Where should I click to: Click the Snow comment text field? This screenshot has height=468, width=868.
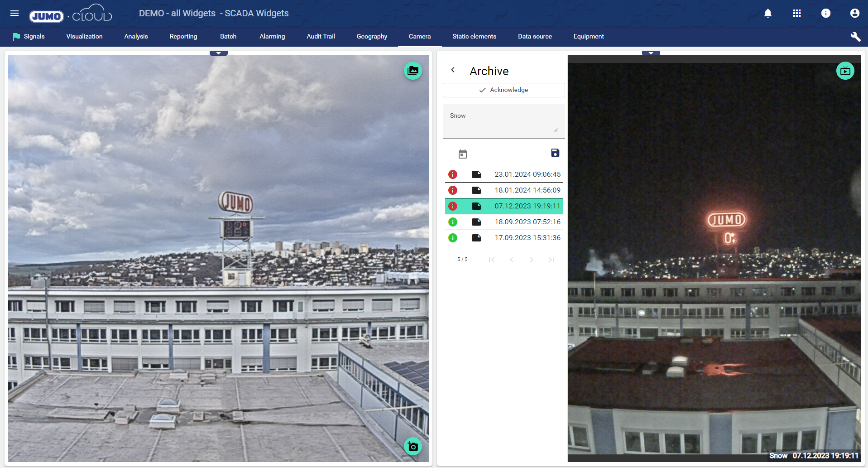[503, 121]
